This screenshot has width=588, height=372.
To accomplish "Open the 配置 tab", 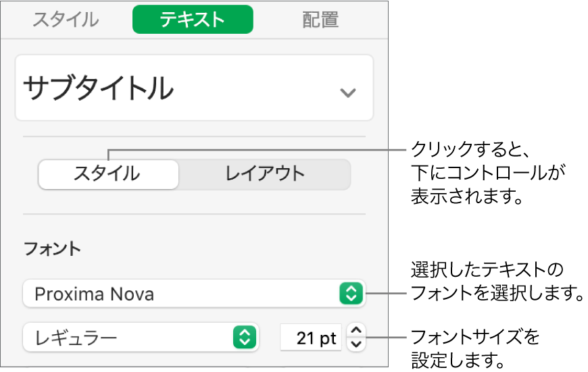I will (320, 20).
